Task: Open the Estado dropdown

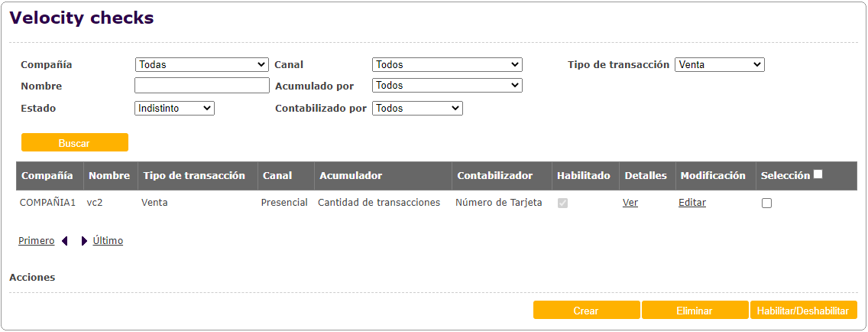Action: click(x=174, y=109)
